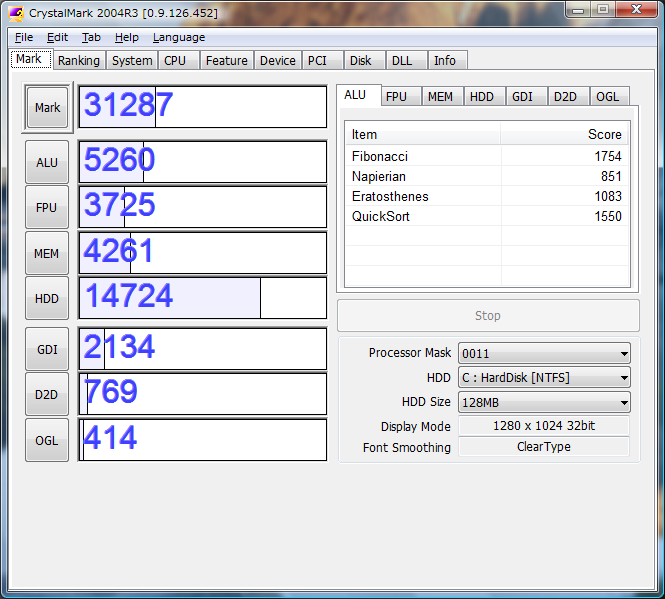Viewport: 665px width, 599px height.
Task: Launch the MEM benchmark test
Action: pos(47,254)
